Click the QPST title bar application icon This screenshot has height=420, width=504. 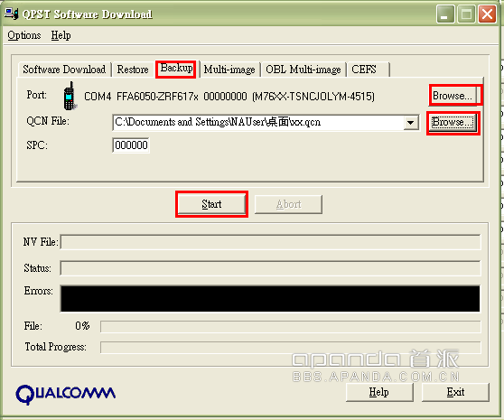(11, 14)
